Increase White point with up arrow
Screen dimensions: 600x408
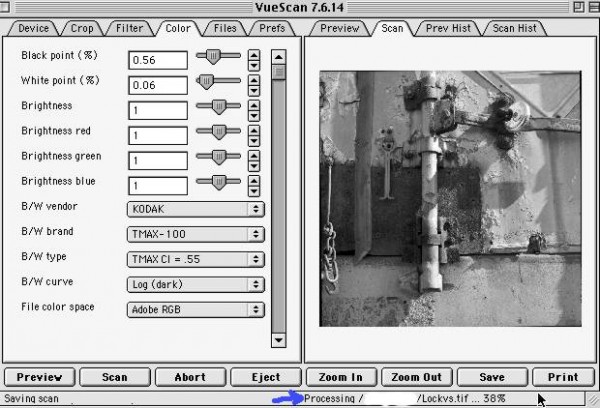254,80
